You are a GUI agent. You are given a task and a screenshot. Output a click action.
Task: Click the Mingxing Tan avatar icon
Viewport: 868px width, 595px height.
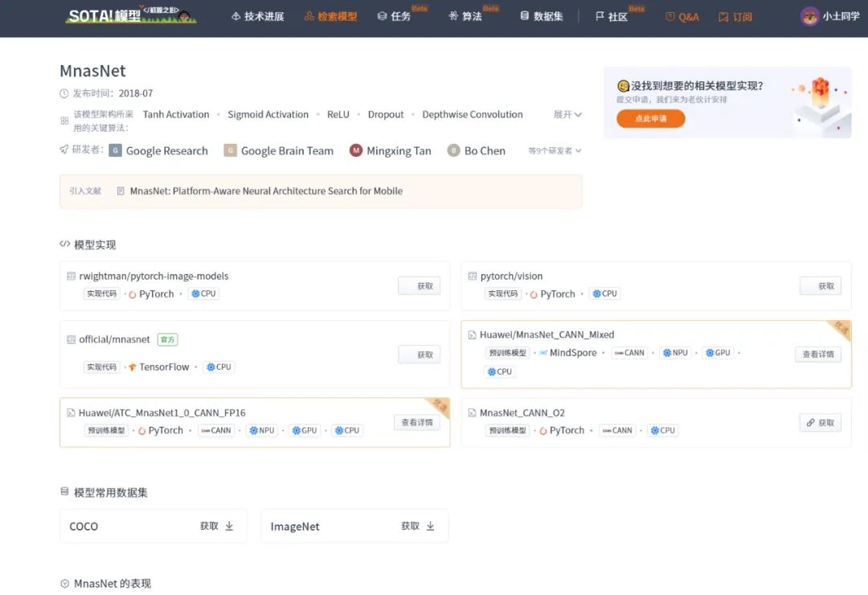click(x=356, y=150)
